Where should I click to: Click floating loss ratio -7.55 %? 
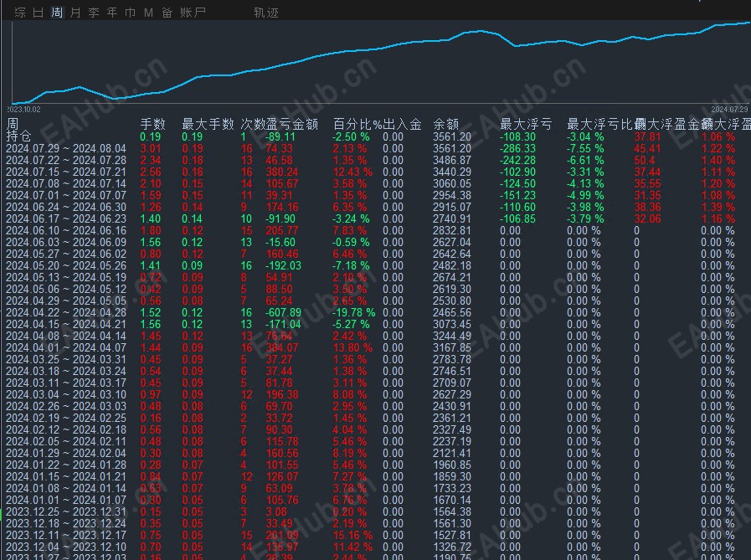click(x=585, y=148)
